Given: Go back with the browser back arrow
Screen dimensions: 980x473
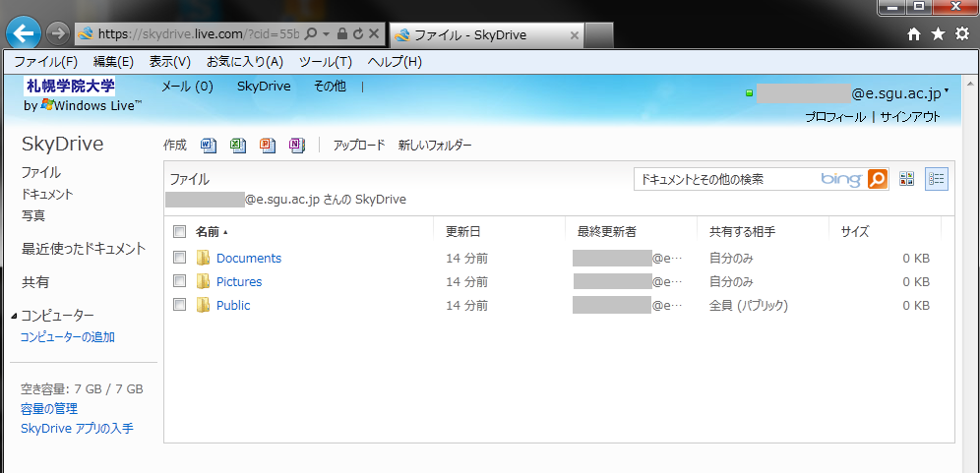Looking at the screenshot, I should click(24, 33).
